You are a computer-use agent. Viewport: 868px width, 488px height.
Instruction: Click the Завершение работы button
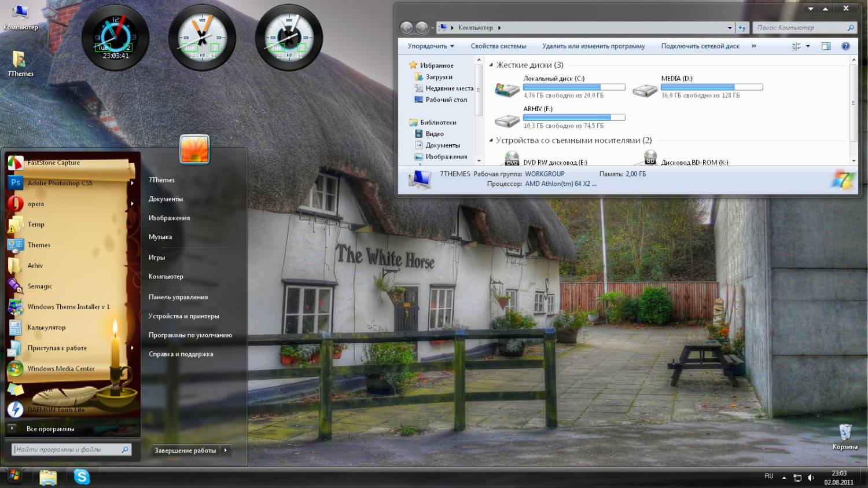pyautogui.click(x=185, y=450)
